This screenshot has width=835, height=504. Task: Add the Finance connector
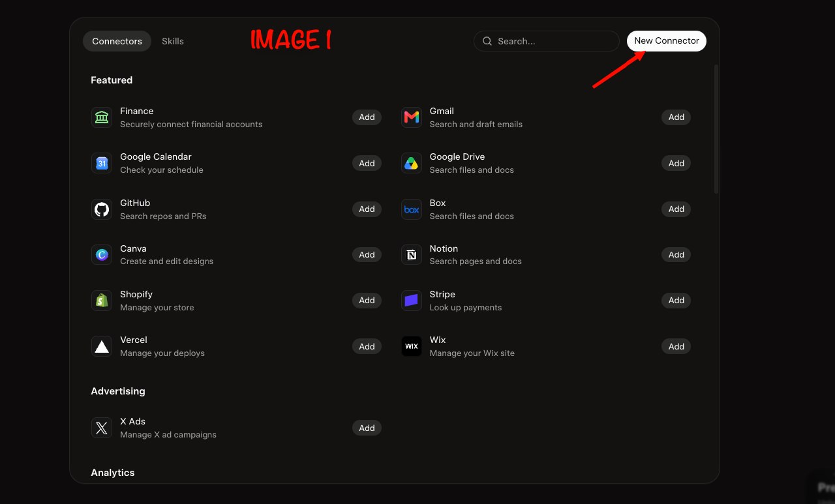coord(367,117)
